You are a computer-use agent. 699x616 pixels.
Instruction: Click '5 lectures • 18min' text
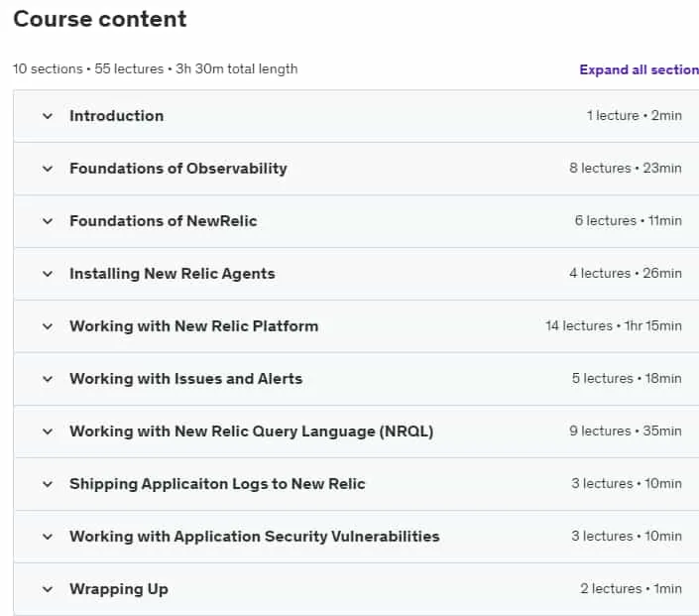(627, 379)
